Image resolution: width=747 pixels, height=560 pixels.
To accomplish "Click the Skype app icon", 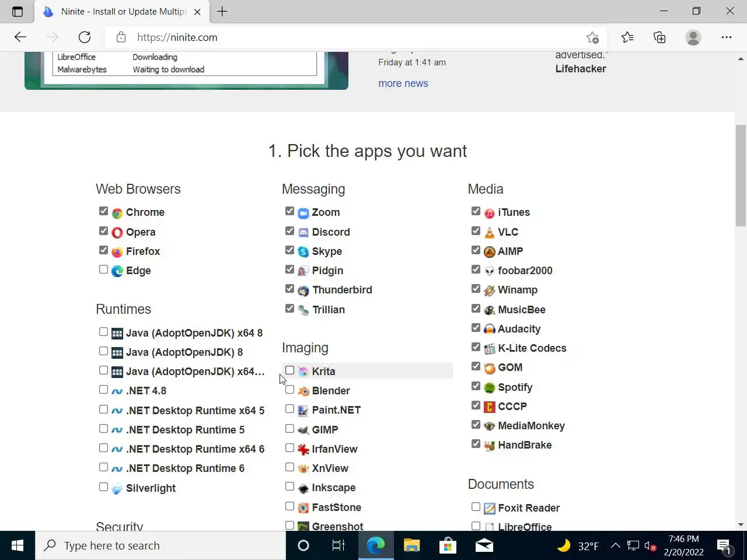I will pos(303,252).
